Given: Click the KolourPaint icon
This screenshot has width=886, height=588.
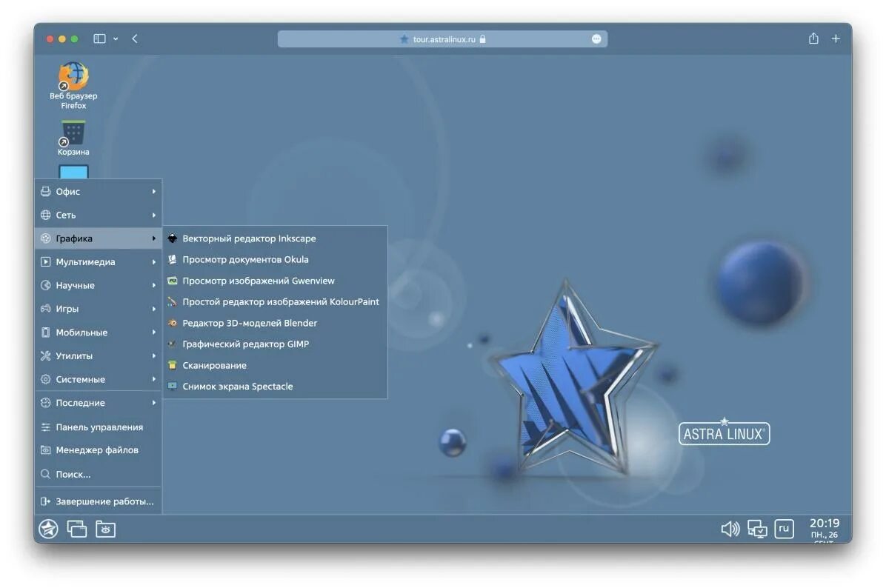Looking at the screenshot, I should pos(173,301).
